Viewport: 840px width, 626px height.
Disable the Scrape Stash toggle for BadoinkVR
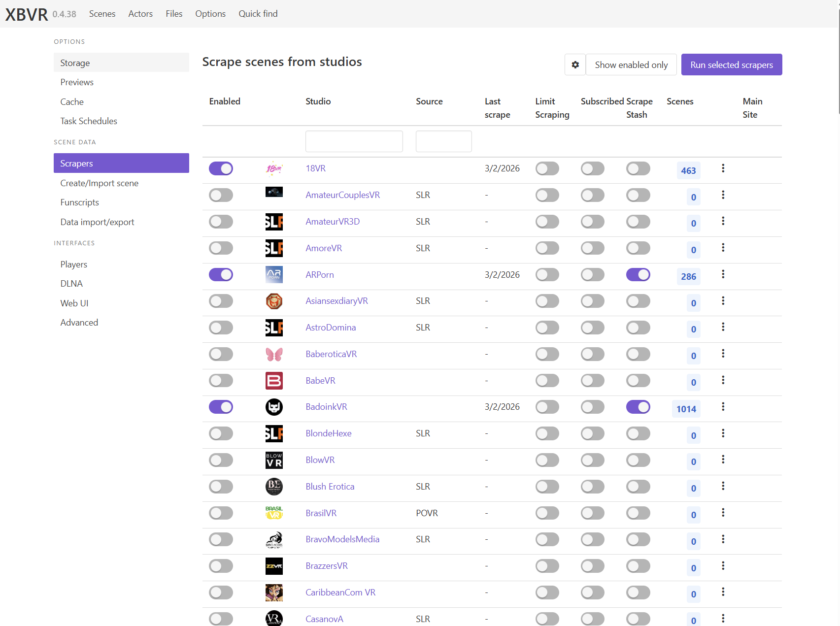[638, 407]
